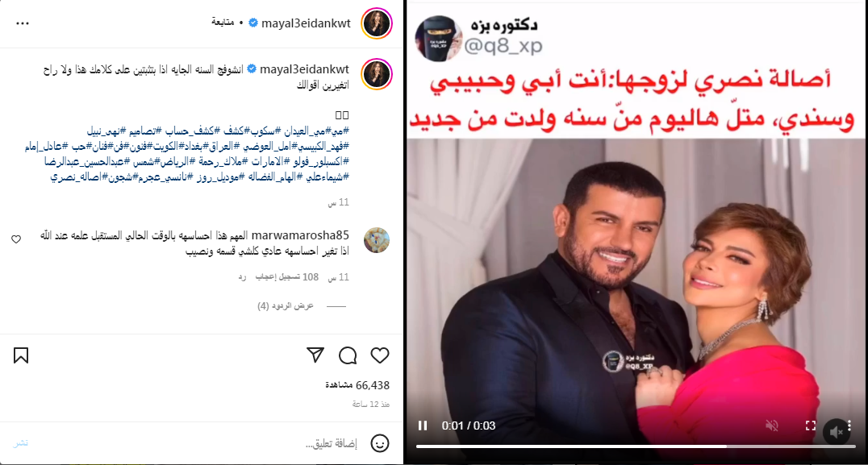
Task: Toggle the round sound button overlay
Action: coord(836,431)
